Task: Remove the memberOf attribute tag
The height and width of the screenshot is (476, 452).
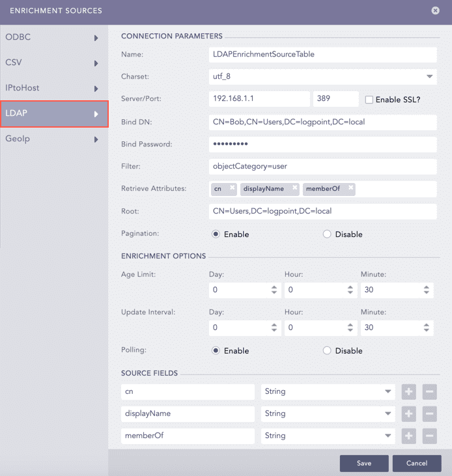Action: (x=350, y=188)
